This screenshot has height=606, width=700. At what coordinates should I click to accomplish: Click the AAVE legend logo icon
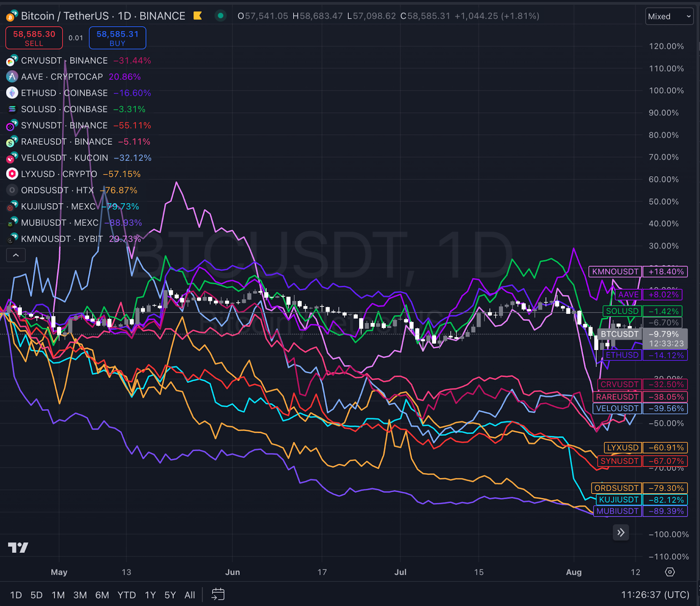coord(12,77)
